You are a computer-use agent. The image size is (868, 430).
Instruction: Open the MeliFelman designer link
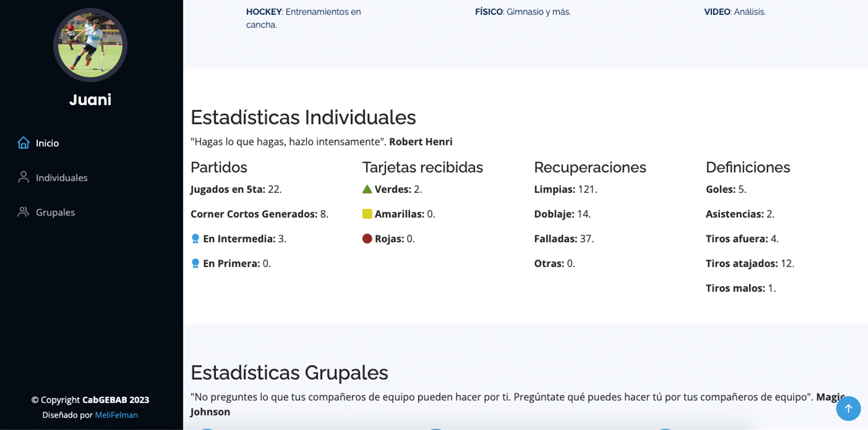tap(116, 415)
